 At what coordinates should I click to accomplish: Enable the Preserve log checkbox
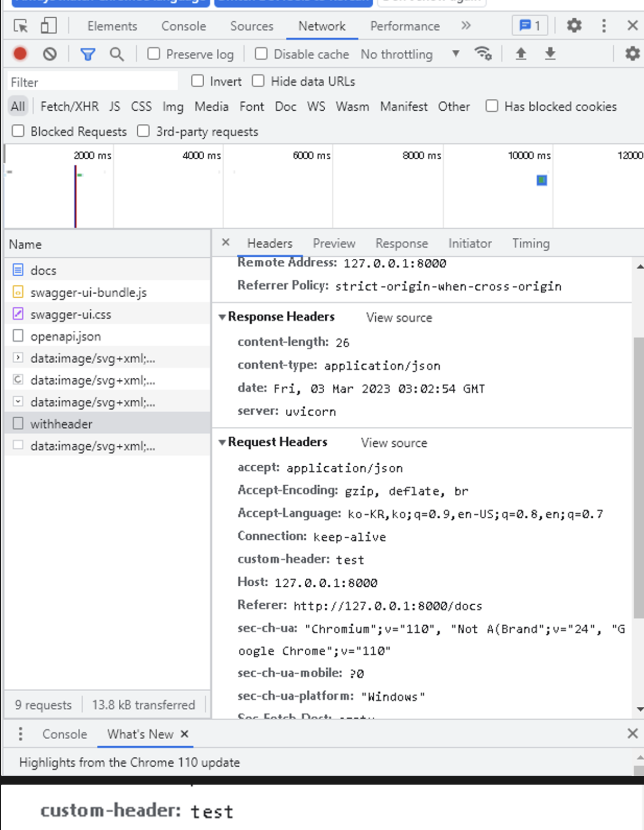click(x=154, y=54)
